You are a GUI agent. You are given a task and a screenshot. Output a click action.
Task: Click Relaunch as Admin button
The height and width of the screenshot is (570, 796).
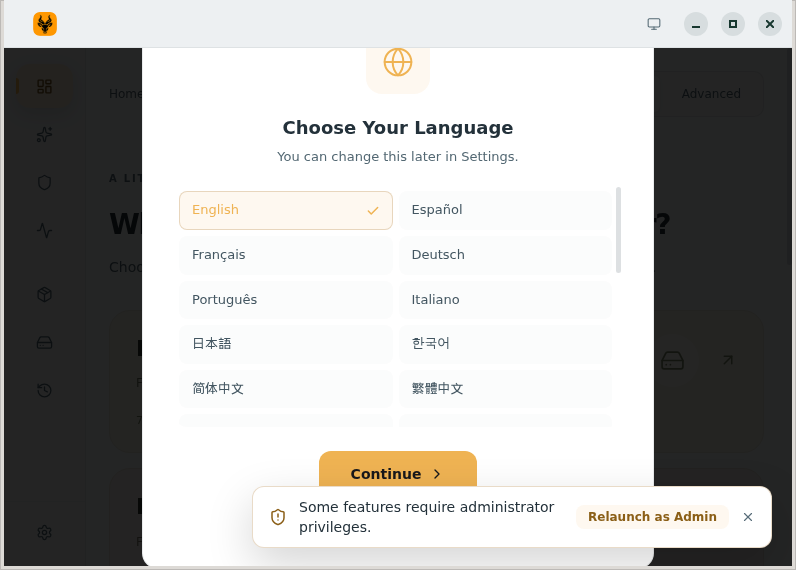coord(652,517)
